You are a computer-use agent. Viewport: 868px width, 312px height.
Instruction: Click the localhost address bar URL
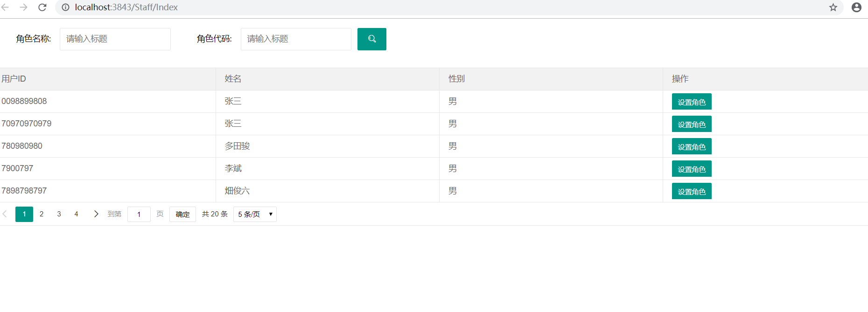click(x=126, y=7)
